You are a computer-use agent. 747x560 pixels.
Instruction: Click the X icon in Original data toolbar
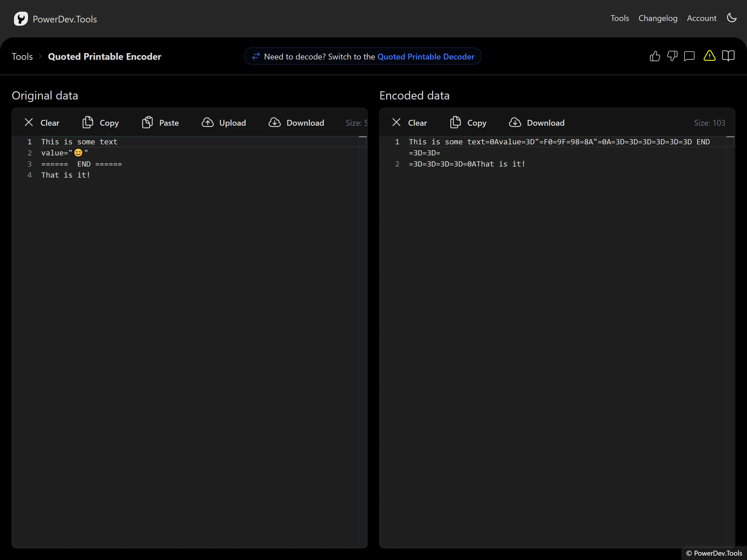point(29,122)
